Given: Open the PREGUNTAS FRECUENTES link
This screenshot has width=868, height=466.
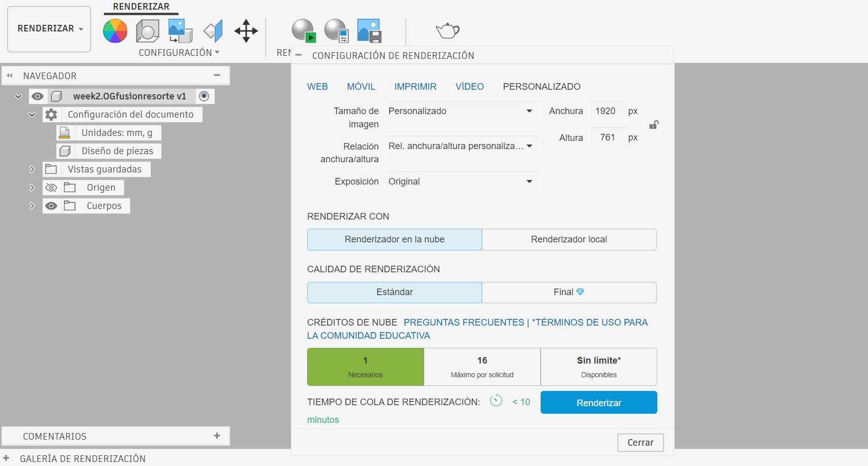Looking at the screenshot, I should click(x=464, y=322).
